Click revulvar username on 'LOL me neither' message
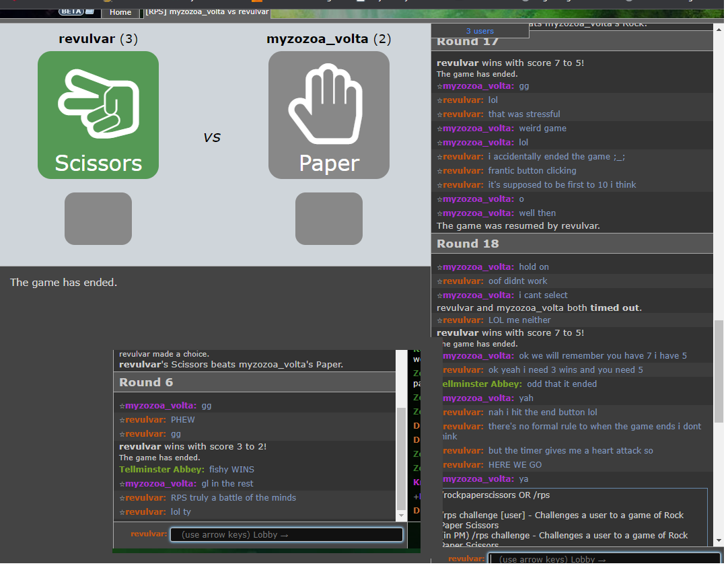This screenshot has width=728, height=572. pos(463,320)
